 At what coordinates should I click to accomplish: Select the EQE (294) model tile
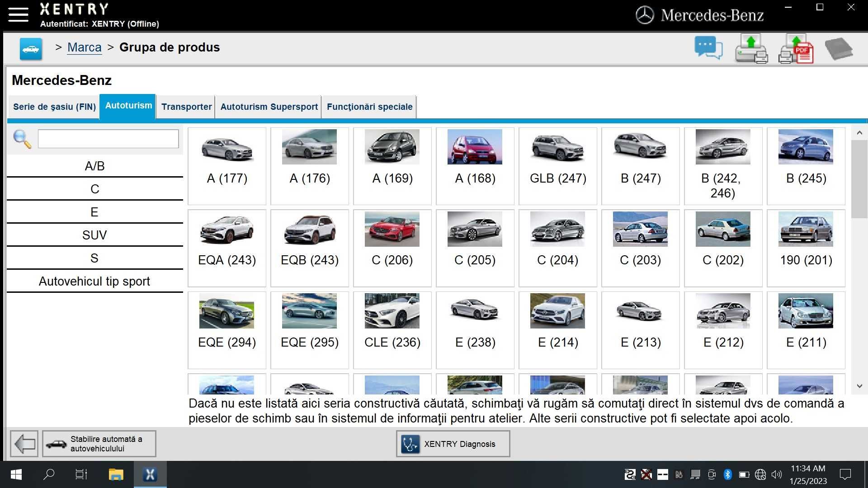point(227,330)
